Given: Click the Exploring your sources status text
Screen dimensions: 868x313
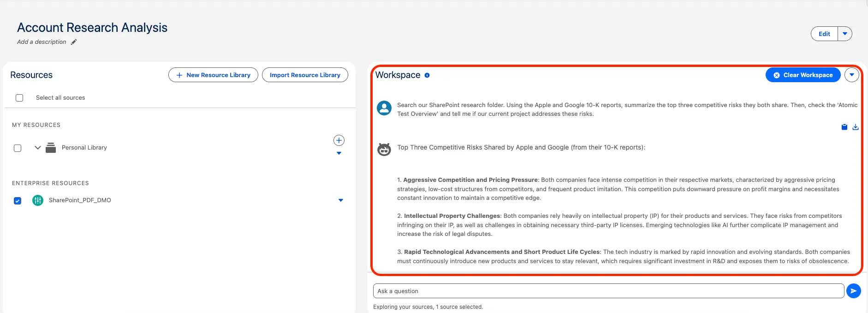Looking at the screenshot, I should 428,307.
